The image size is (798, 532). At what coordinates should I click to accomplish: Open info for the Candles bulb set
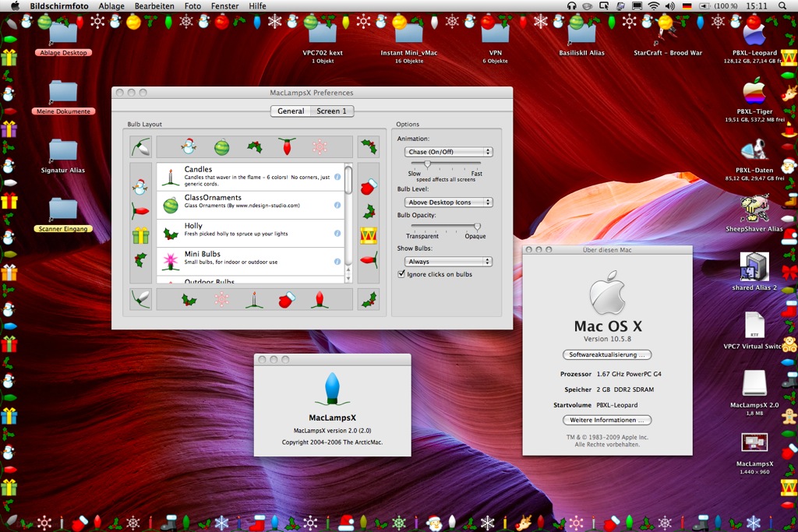[x=337, y=177]
